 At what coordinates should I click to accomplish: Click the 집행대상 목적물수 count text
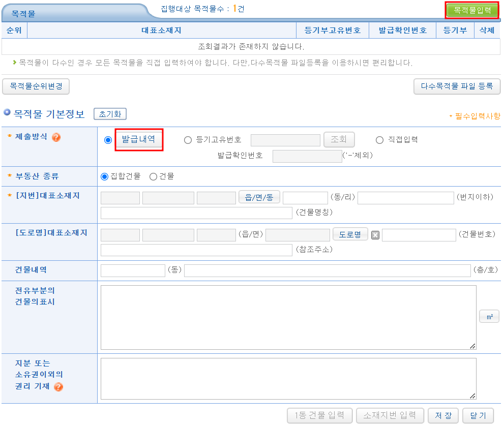pyautogui.click(x=202, y=9)
